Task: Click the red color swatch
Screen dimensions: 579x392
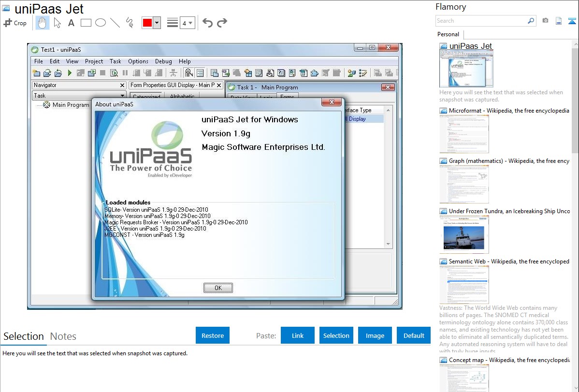Action: pos(147,23)
